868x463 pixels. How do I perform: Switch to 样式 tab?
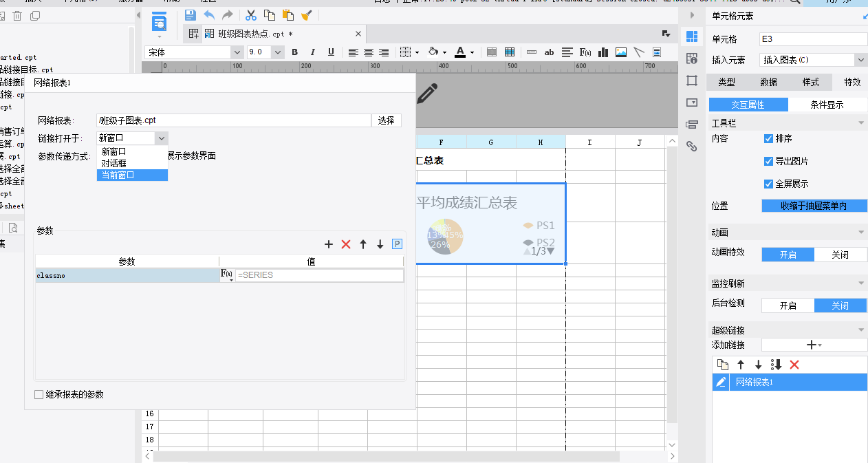tap(811, 82)
